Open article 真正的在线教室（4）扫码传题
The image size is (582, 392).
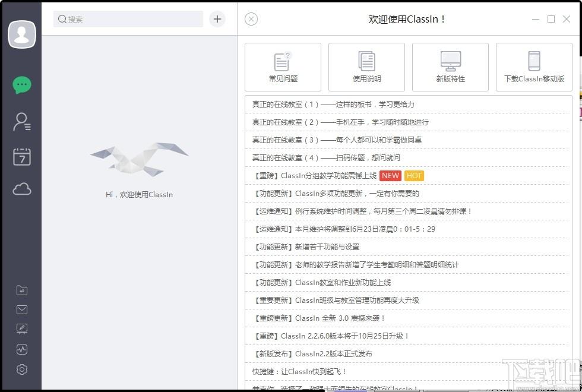(408, 158)
